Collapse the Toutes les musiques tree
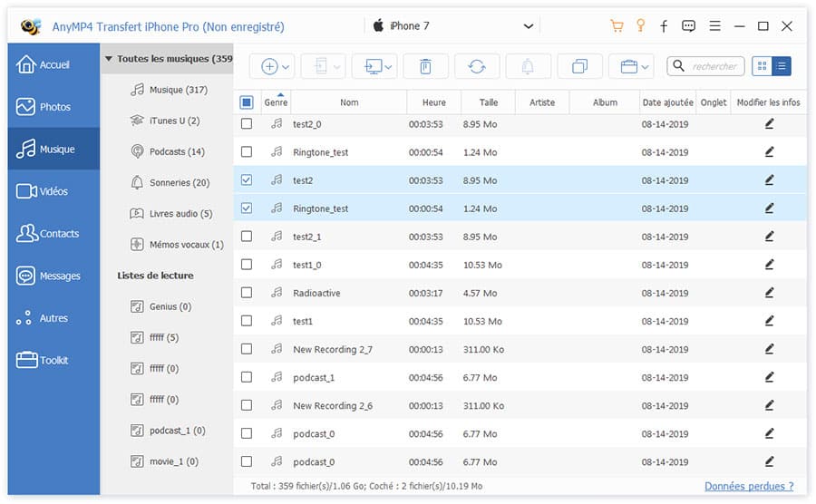Screen dimensions: 816x504 109,60
